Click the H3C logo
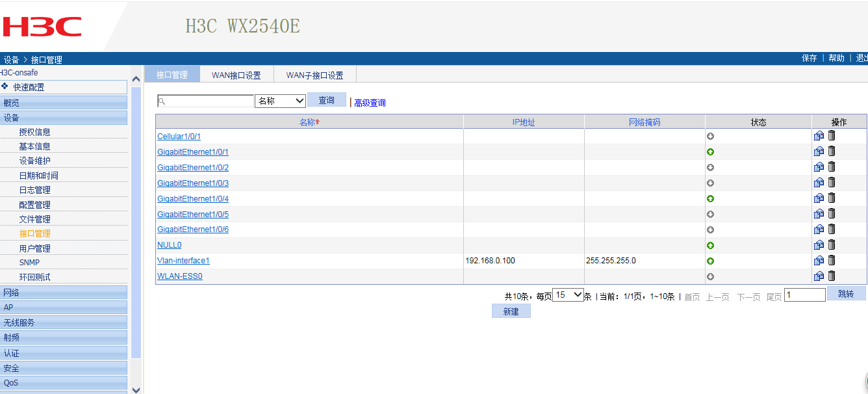 pos(42,27)
